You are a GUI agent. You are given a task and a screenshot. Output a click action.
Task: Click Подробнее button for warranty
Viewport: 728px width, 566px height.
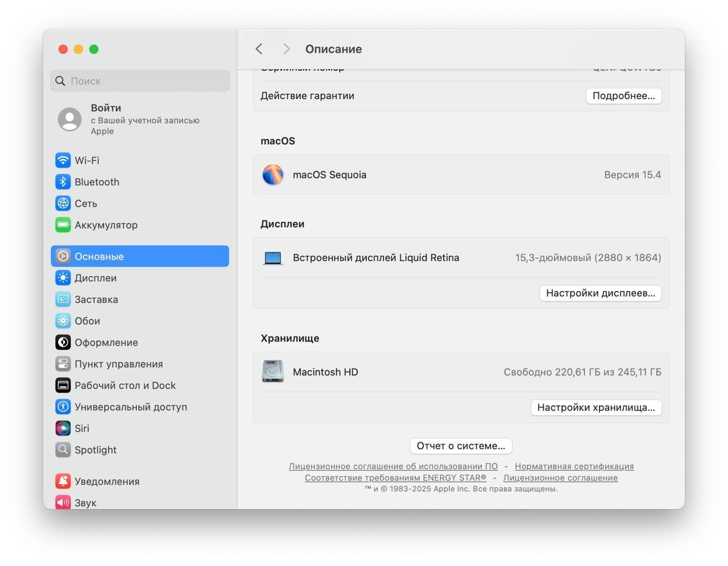(624, 95)
